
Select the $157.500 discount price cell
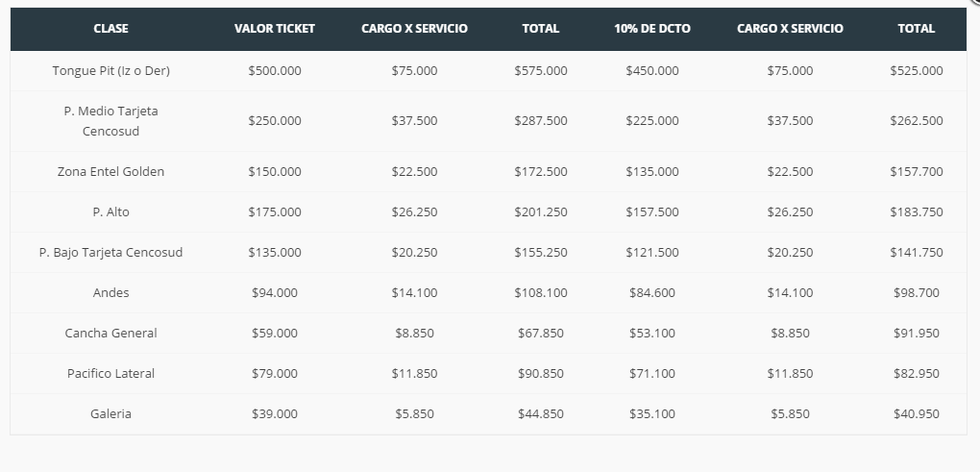[x=651, y=212]
